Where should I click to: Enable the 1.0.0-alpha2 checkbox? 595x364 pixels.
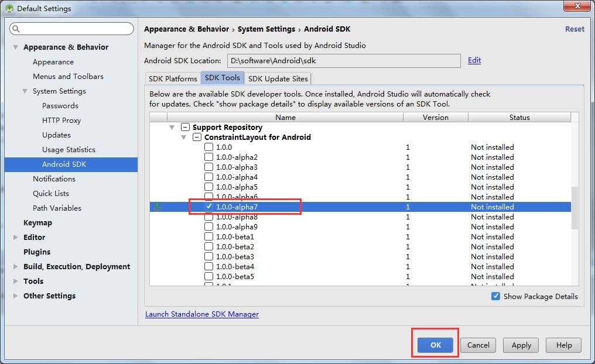(208, 157)
